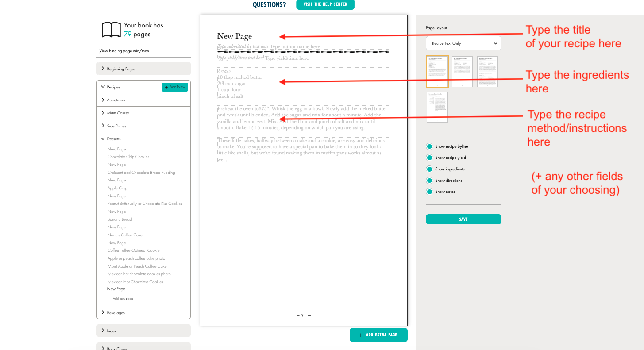
Task: Toggle Show recipe byline
Action: pos(429,146)
